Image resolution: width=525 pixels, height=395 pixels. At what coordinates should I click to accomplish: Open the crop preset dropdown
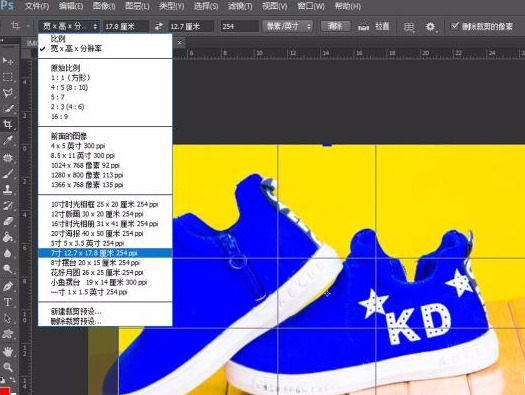click(x=69, y=26)
